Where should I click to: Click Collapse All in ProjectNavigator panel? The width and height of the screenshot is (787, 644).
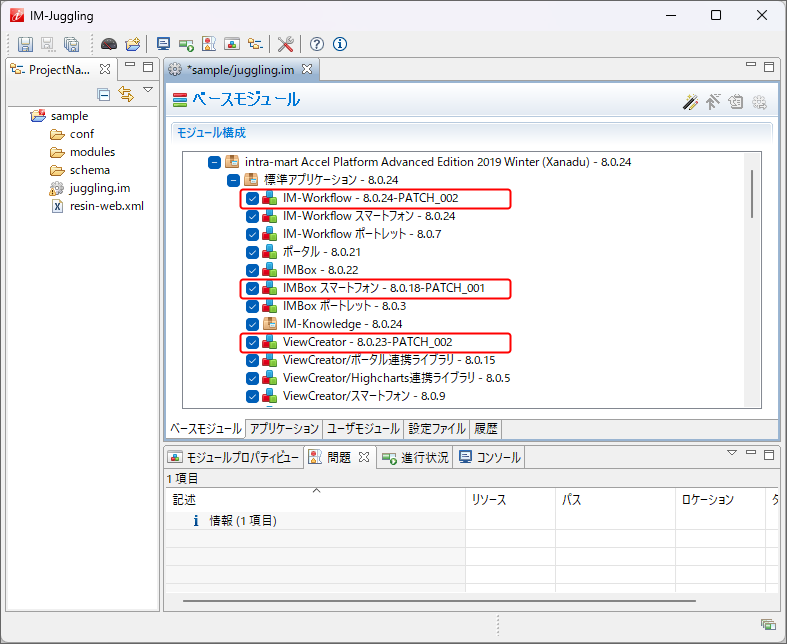103,94
